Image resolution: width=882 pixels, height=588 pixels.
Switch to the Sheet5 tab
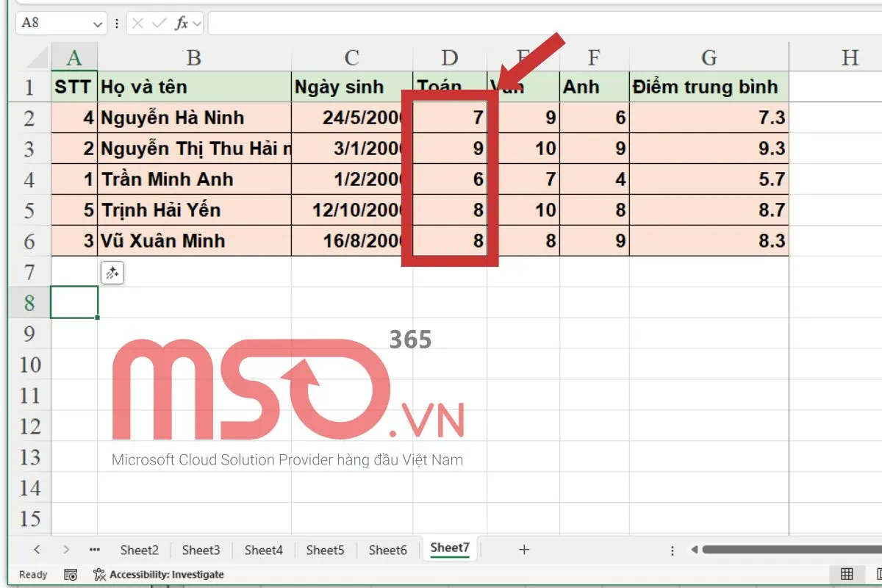pos(325,550)
